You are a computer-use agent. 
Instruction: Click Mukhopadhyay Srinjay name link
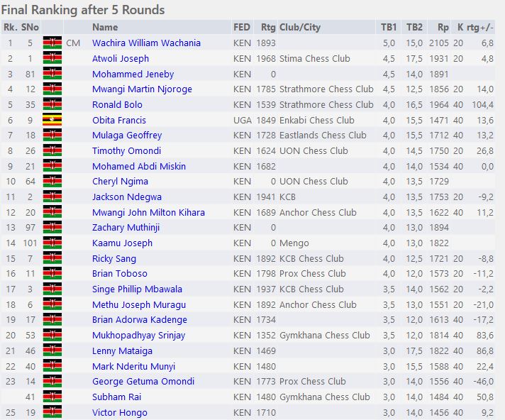138,336
